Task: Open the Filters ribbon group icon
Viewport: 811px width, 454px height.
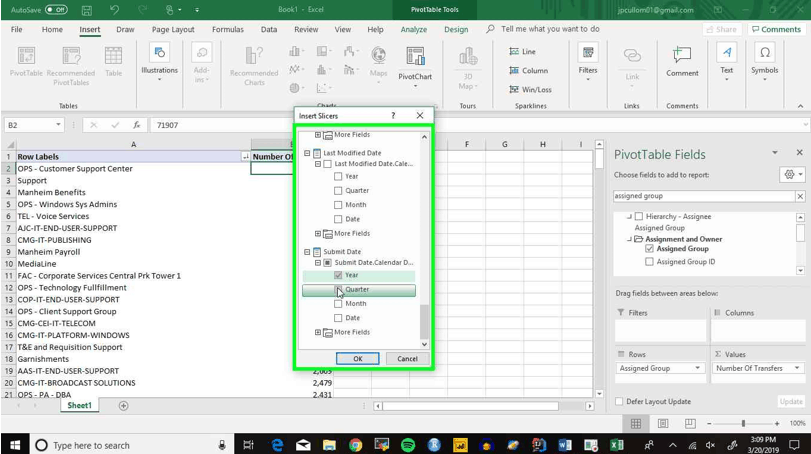Action: [588, 63]
